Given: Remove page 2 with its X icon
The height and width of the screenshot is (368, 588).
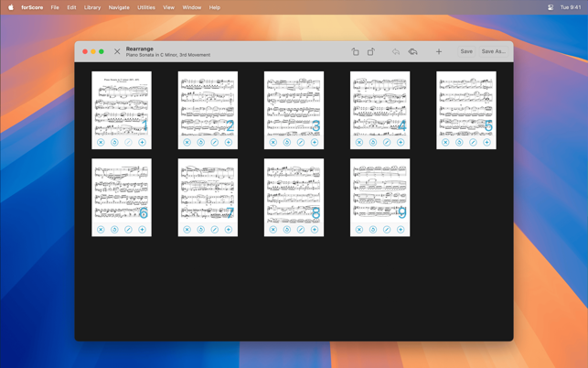Looking at the screenshot, I should pyautogui.click(x=187, y=142).
